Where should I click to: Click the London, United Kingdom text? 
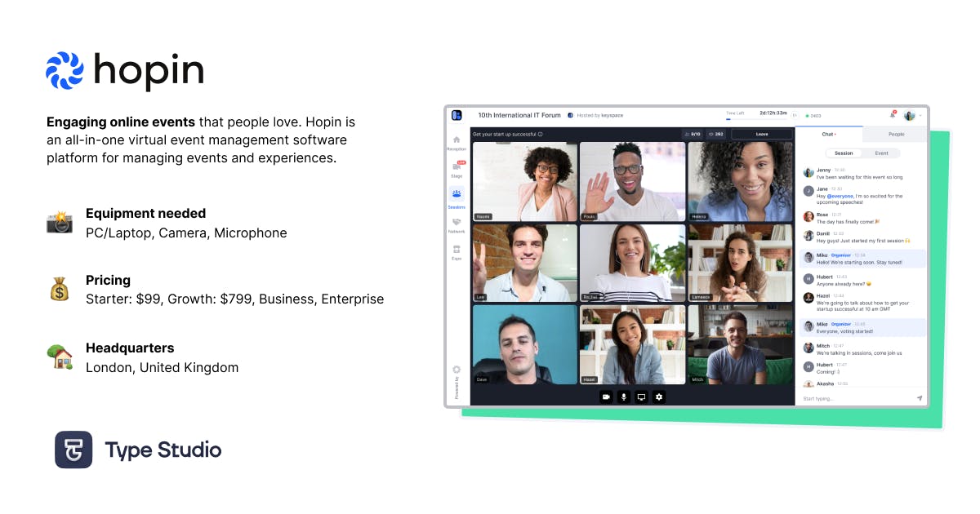pos(163,367)
